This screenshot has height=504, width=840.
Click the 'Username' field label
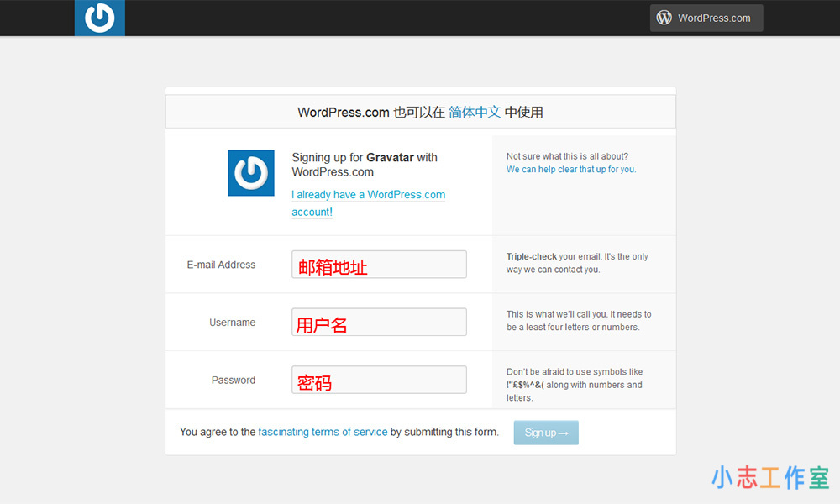232,323
